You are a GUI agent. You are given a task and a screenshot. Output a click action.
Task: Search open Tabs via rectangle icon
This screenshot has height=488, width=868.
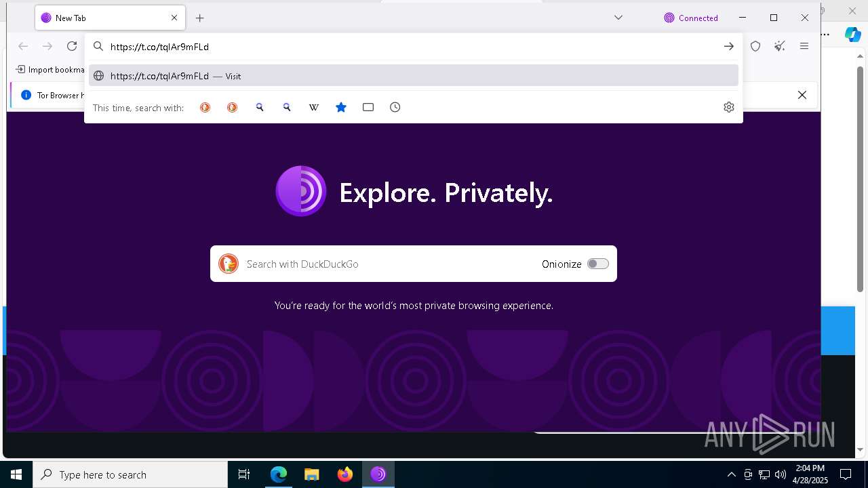(x=368, y=107)
